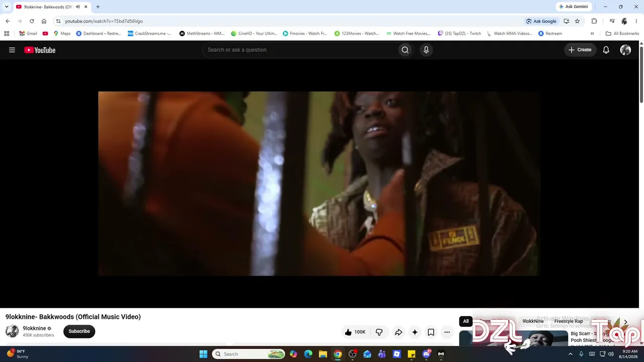Open the Dashboard – Restream bookmark
Viewport: 644px width, 362px height.
[99, 34]
